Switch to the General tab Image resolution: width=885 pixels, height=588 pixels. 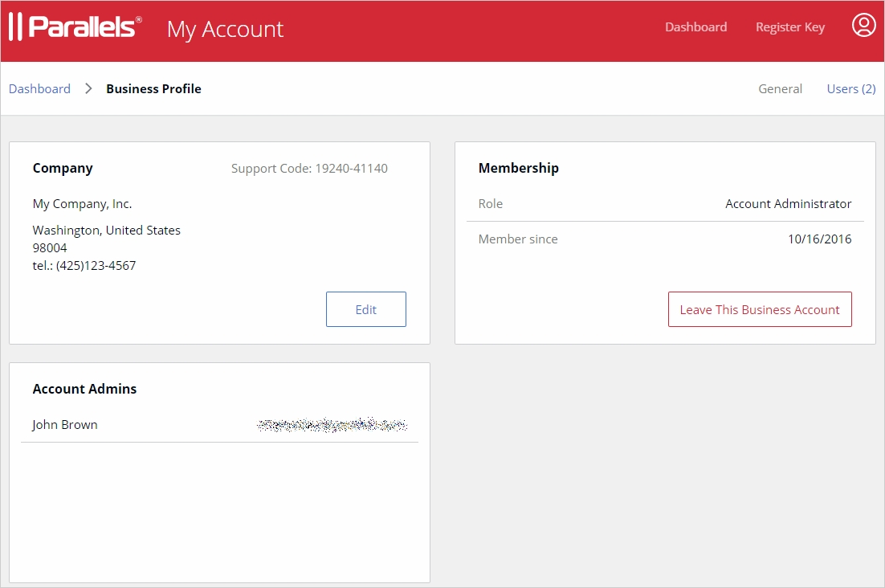point(780,89)
